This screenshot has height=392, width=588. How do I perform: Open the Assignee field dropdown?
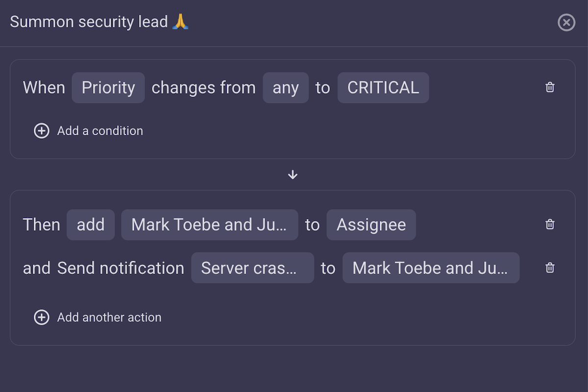pyautogui.click(x=371, y=225)
